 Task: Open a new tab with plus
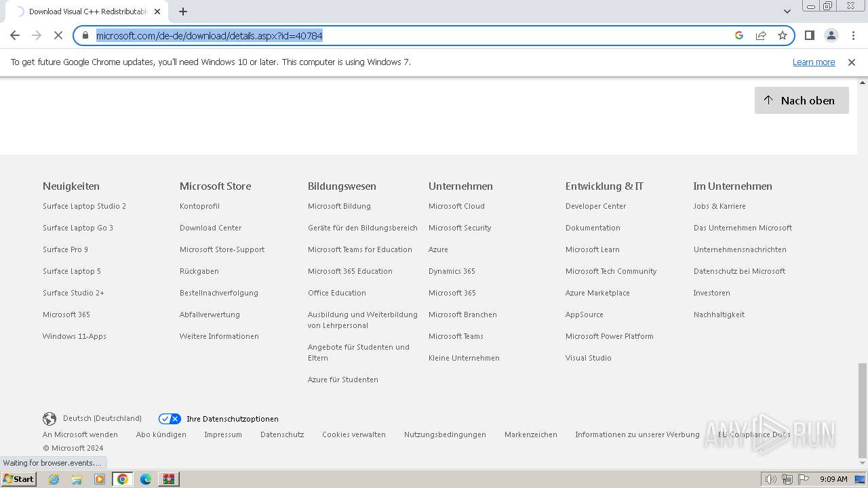tap(183, 12)
